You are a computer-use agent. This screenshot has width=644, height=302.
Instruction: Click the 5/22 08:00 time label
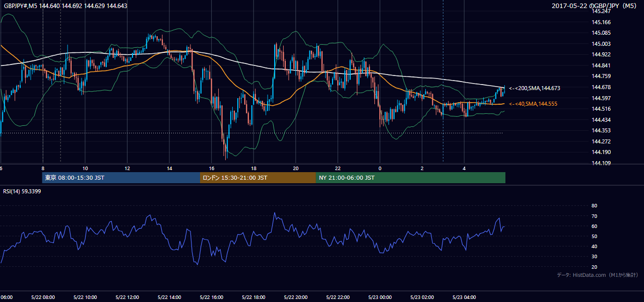(43, 297)
